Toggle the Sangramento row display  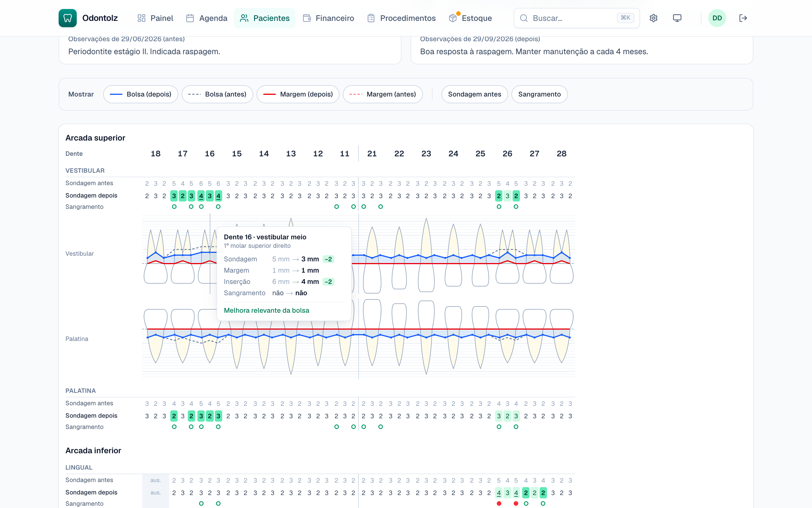click(x=539, y=94)
